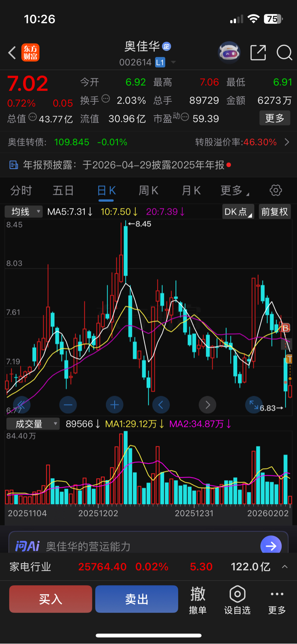
Task: Expand the sector bar up chevron
Action: (x=285, y=567)
